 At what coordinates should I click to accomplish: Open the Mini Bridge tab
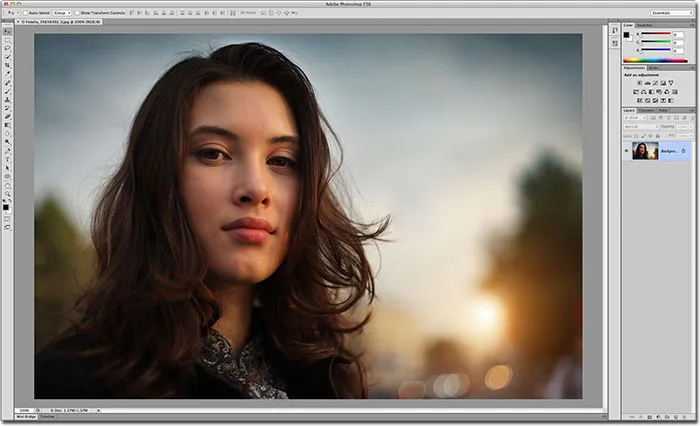26,417
